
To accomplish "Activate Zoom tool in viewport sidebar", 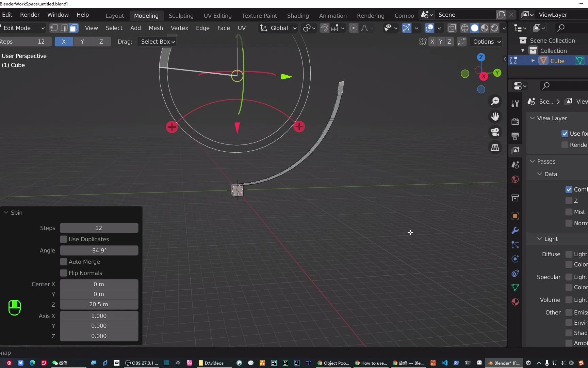I will (x=495, y=101).
